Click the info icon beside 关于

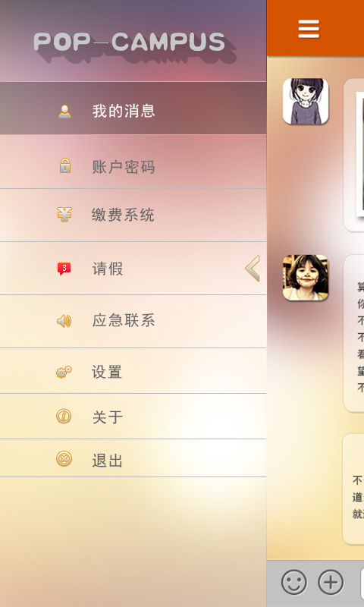64,417
